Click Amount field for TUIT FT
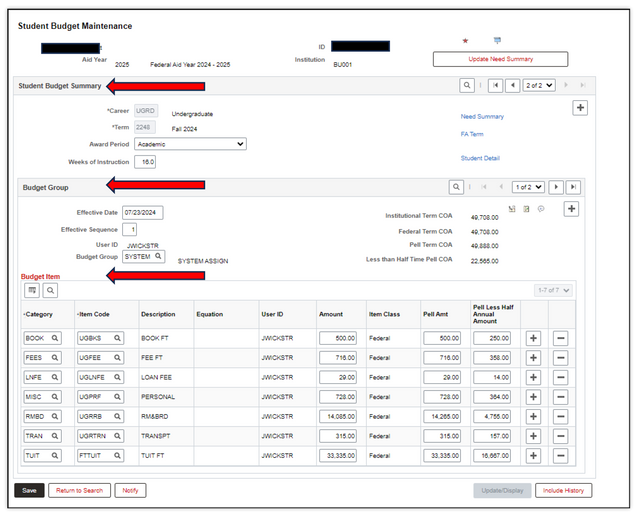Screen dimensions: 636x515 click(338, 455)
